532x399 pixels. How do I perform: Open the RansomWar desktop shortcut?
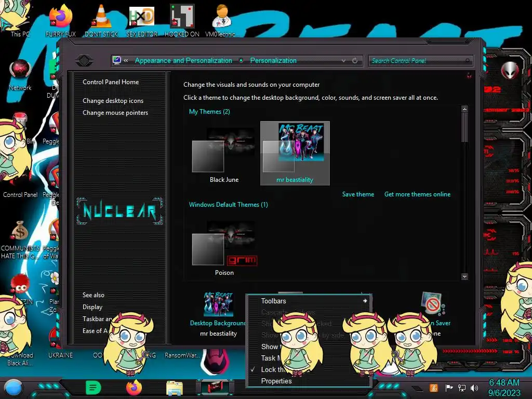pyautogui.click(x=182, y=355)
